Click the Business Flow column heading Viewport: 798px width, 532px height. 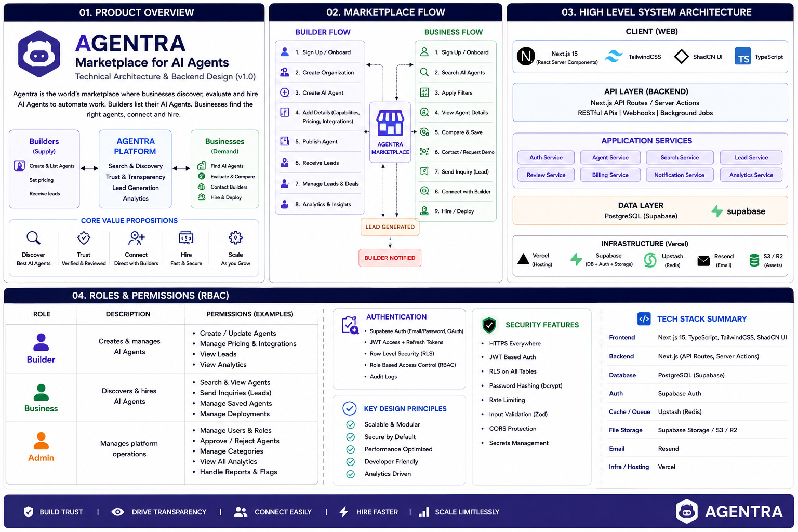tap(454, 32)
